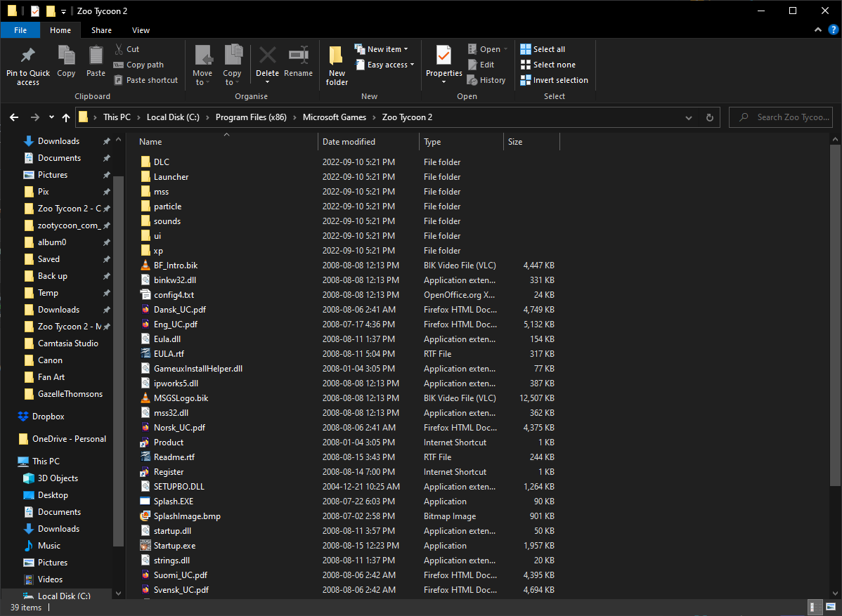
Task: Click the file list vertical scrollbar
Action: [835, 317]
